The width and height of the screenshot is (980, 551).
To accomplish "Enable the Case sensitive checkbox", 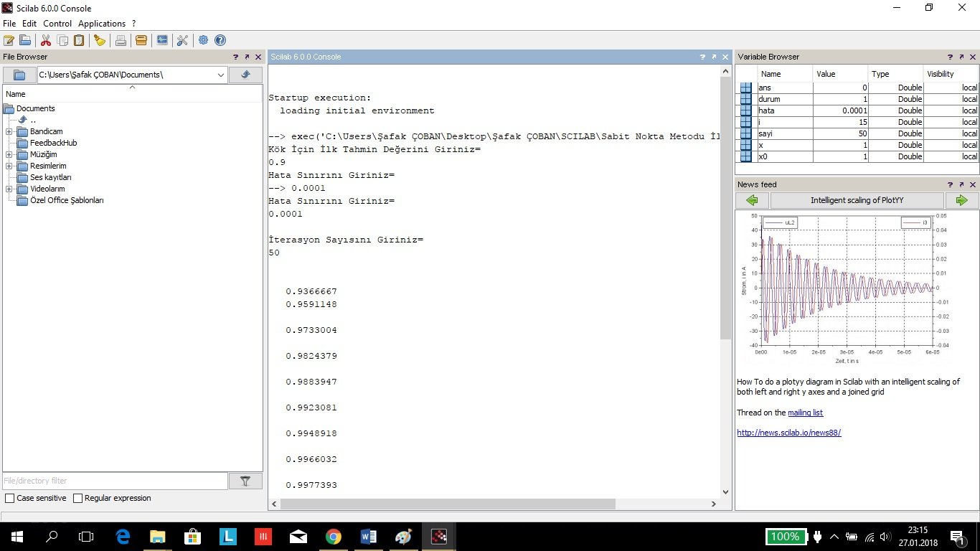I will (x=9, y=498).
